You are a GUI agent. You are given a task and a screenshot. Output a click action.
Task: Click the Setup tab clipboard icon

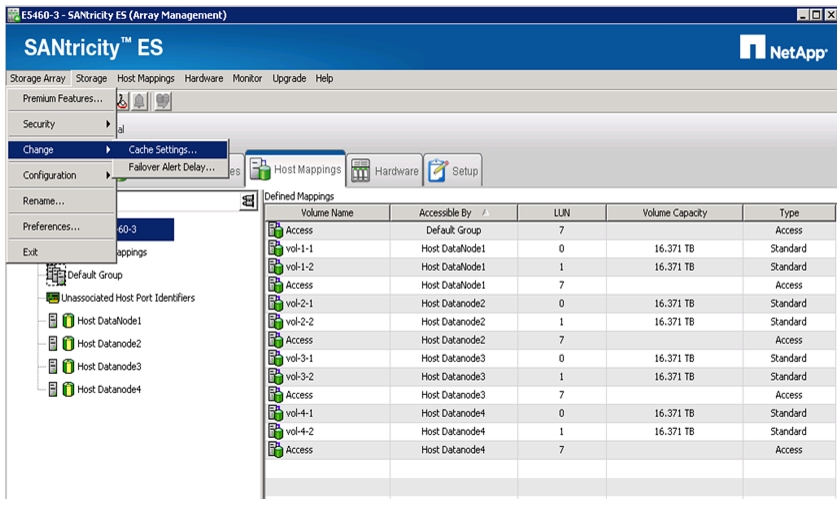tap(438, 170)
